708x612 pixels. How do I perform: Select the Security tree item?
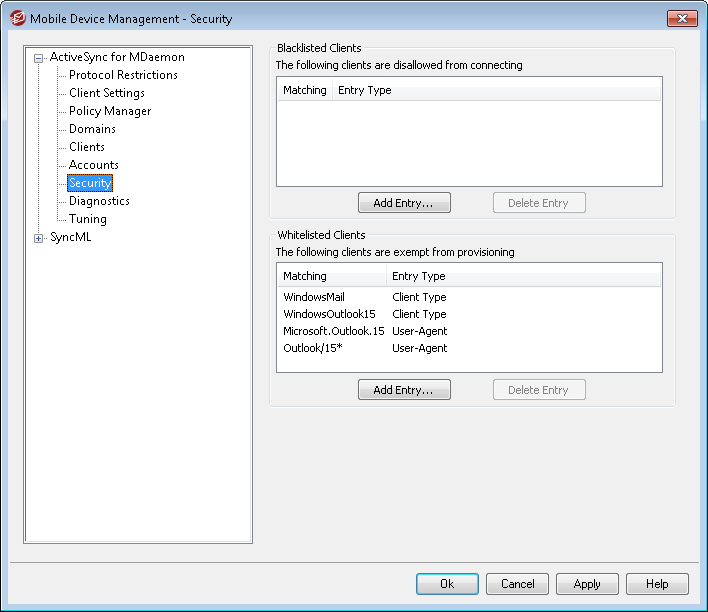[x=90, y=183]
